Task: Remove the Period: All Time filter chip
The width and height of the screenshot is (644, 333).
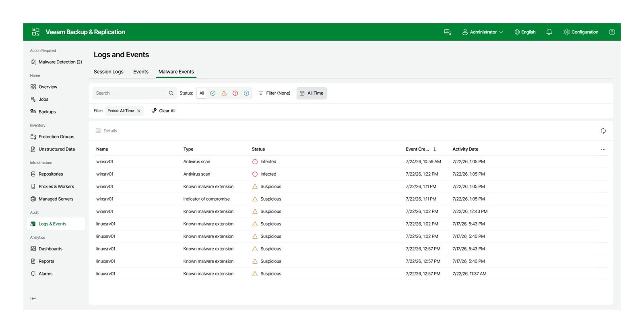Action: (x=139, y=111)
